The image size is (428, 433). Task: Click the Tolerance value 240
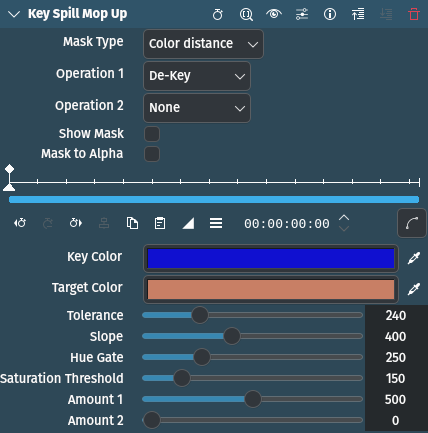pyautogui.click(x=396, y=315)
